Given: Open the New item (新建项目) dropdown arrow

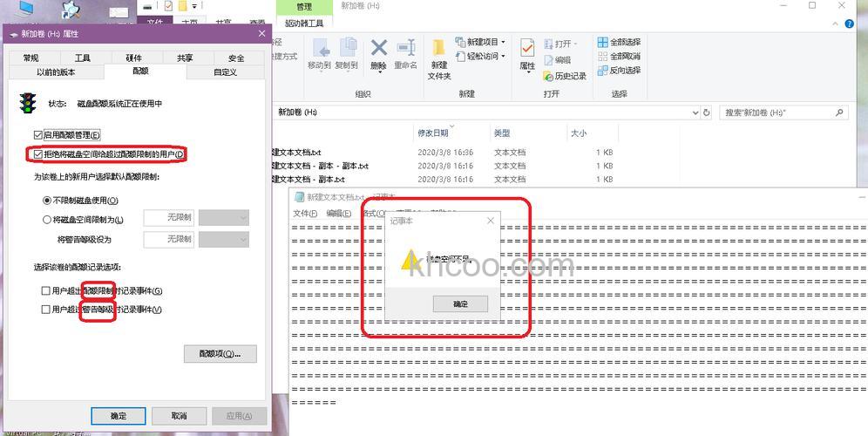Looking at the screenshot, I should (503, 42).
